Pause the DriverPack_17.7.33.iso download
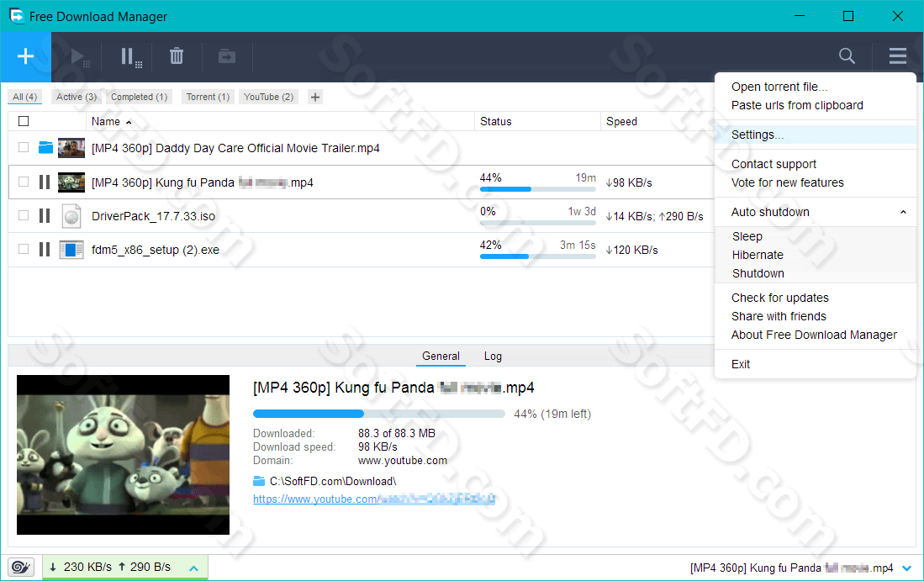 tap(45, 215)
